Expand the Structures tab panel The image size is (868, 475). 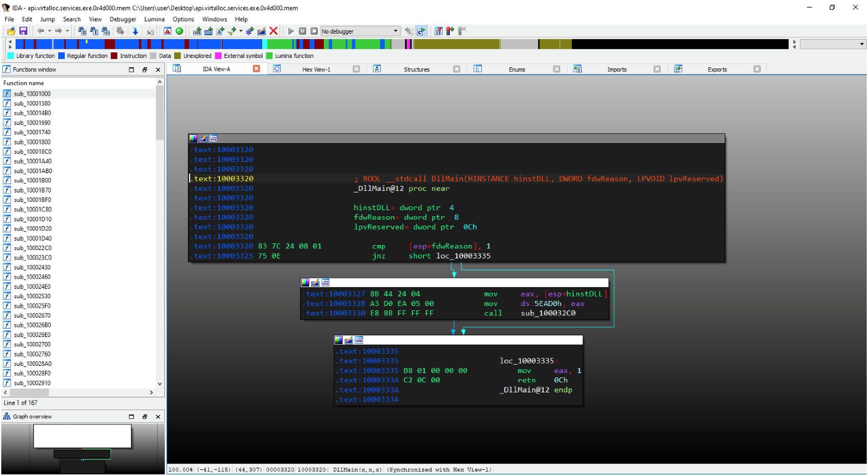coord(417,69)
